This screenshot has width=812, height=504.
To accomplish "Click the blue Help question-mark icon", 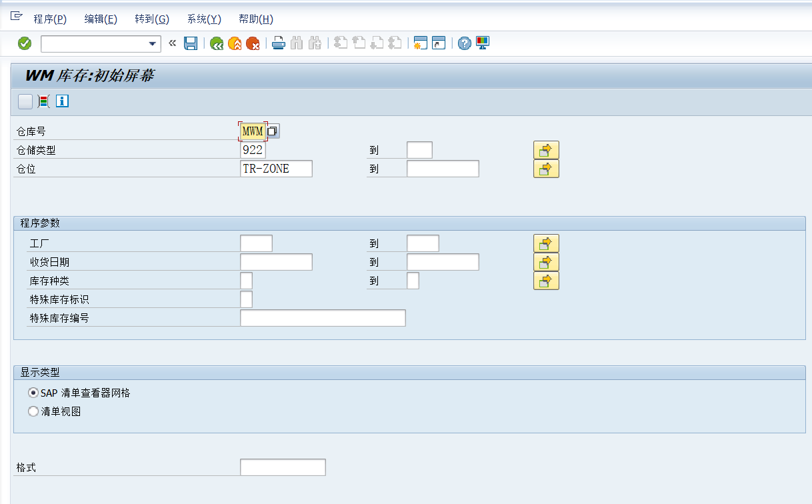I will (x=465, y=43).
